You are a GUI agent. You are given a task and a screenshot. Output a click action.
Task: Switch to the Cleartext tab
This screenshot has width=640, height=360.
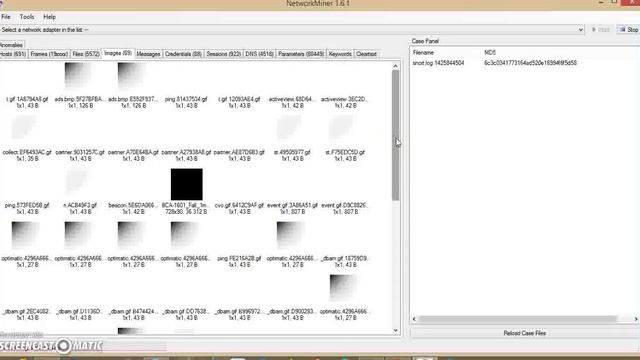click(366, 54)
